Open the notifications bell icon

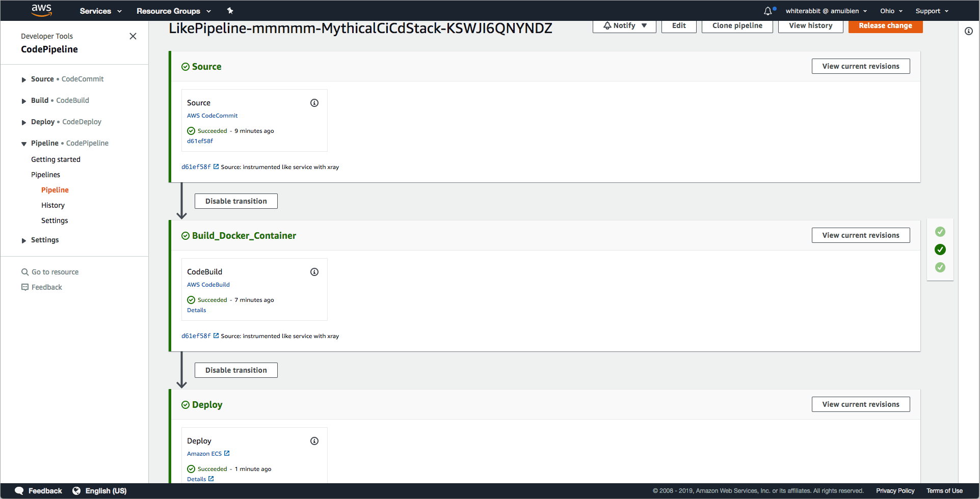pyautogui.click(x=768, y=11)
